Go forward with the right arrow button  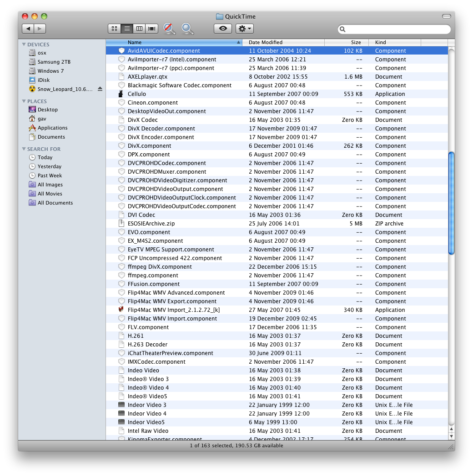point(40,29)
